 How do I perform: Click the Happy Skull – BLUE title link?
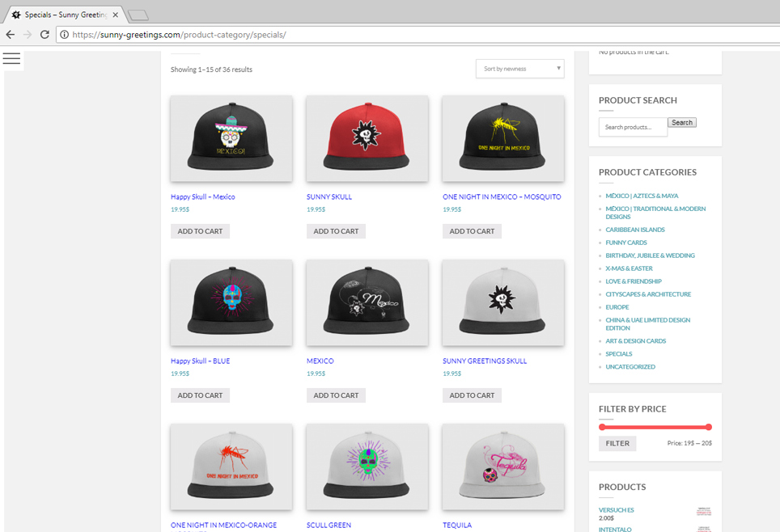coord(201,361)
